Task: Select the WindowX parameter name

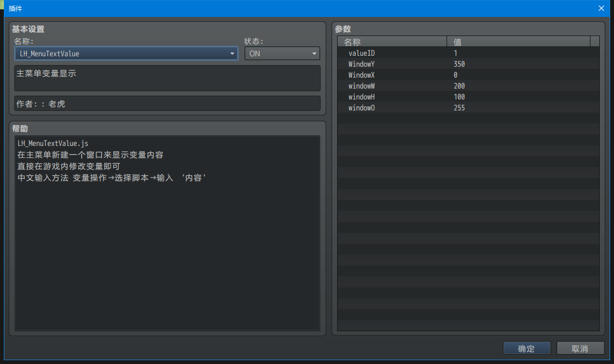Action: pyautogui.click(x=361, y=75)
